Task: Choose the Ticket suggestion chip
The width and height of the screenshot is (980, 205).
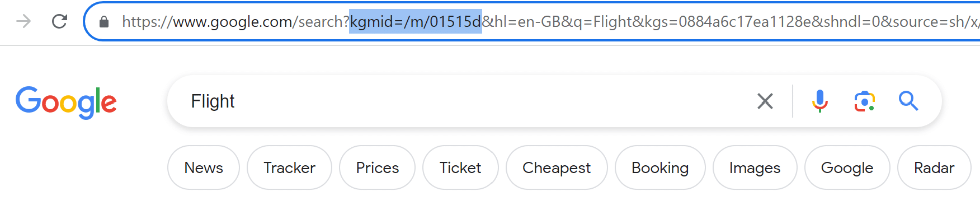Action: click(x=460, y=167)
